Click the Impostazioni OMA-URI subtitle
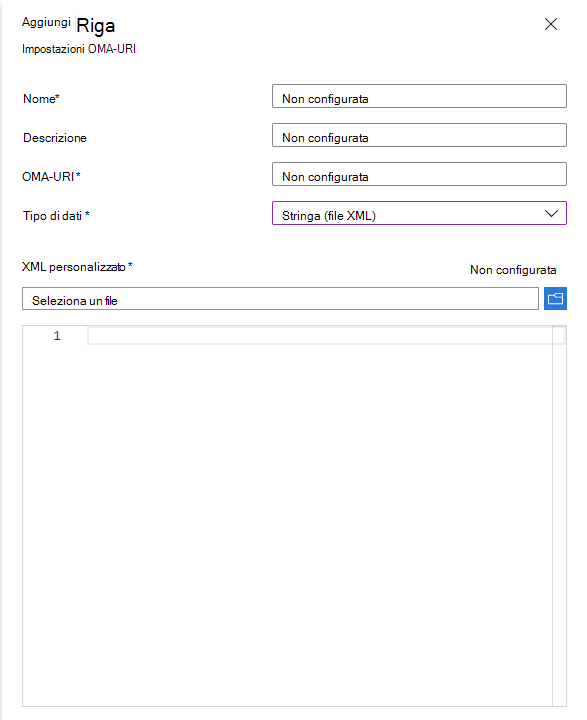 [79, 49]
